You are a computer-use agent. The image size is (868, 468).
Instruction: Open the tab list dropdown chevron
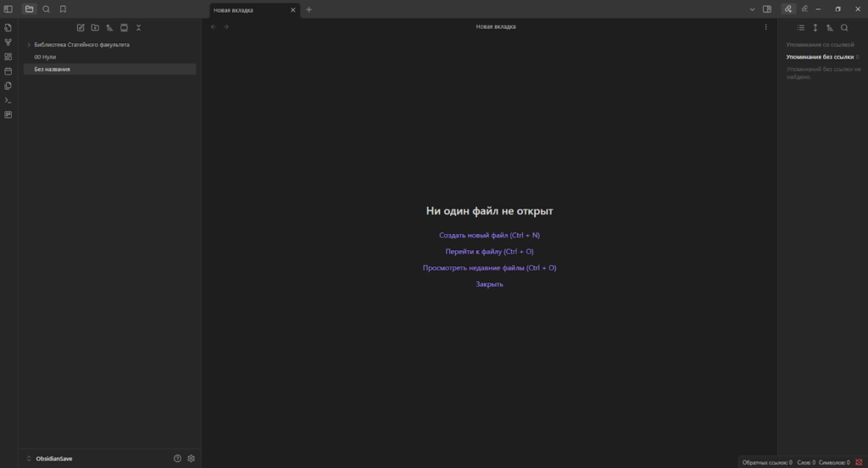pos(752,9)
